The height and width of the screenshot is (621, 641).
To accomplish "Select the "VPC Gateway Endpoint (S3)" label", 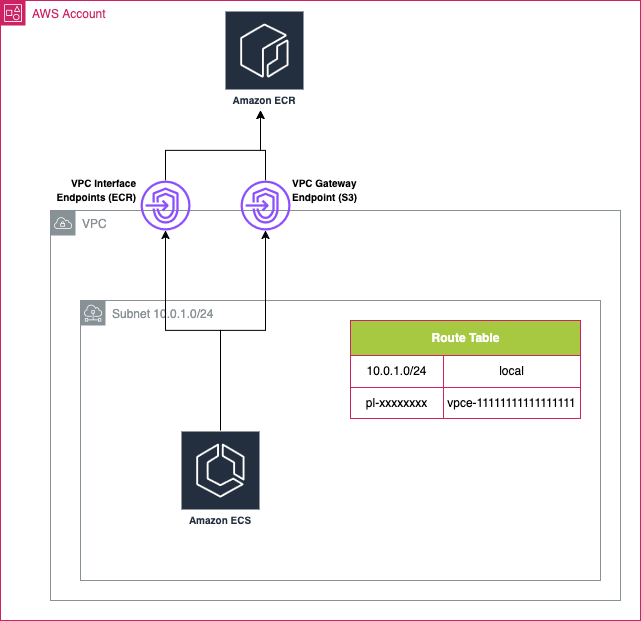I will pos(324,190).
